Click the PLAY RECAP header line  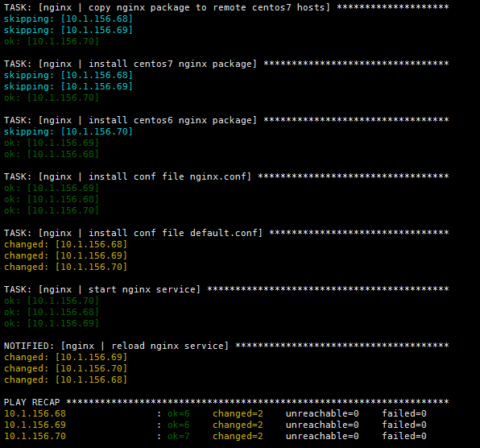226,402
